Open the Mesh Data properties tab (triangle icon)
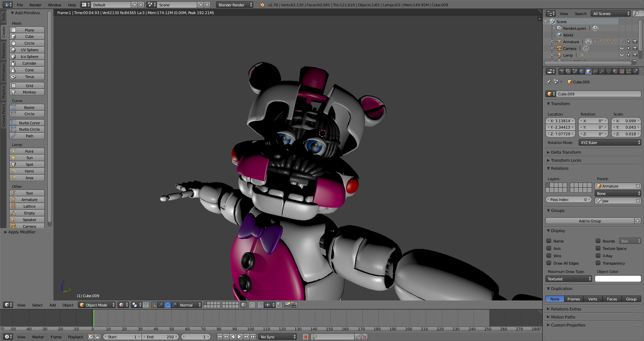 [x=608, y=71]
